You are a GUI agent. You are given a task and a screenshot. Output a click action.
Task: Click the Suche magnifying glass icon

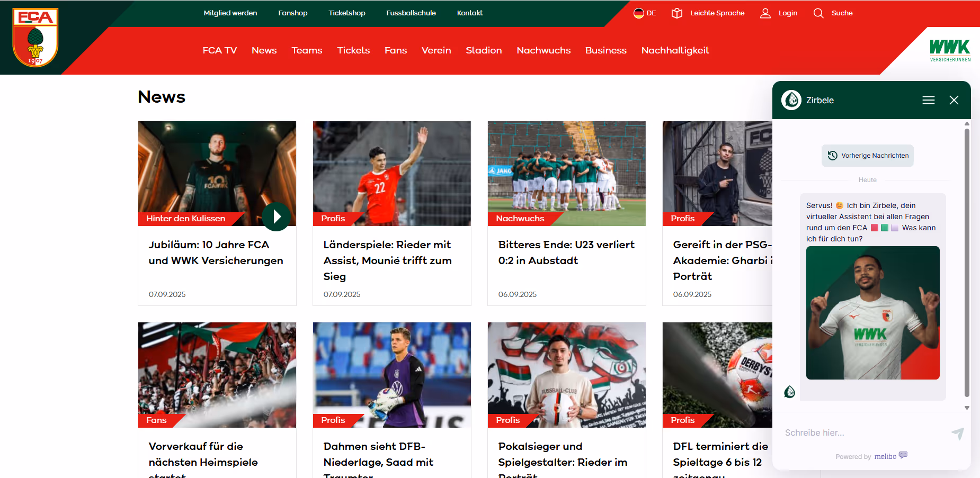click(x=818, y=13)
